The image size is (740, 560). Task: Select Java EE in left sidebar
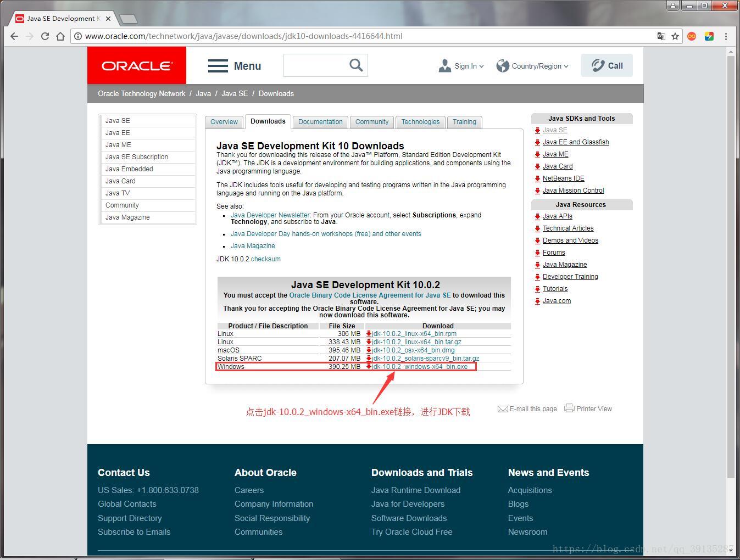click(148, 133)
